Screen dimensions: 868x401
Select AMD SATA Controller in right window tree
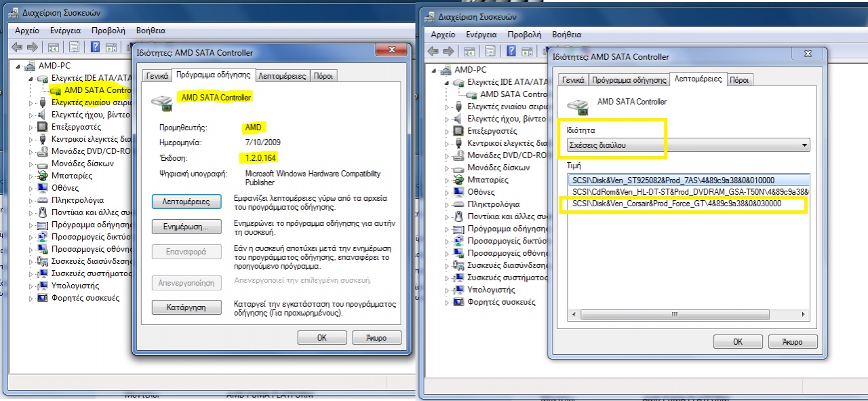tap(513, 94)
